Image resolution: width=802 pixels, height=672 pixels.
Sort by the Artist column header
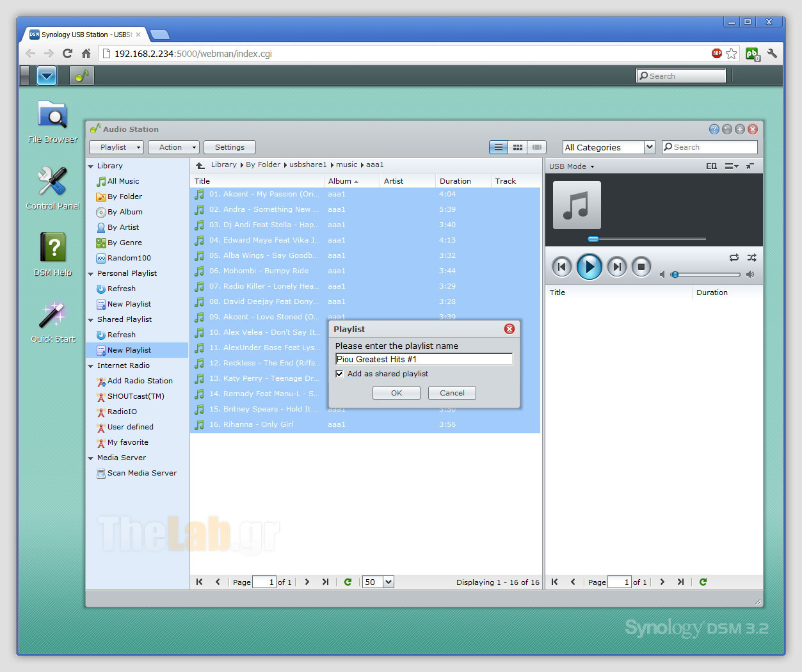pyautogui.click(x=408, y=181)
